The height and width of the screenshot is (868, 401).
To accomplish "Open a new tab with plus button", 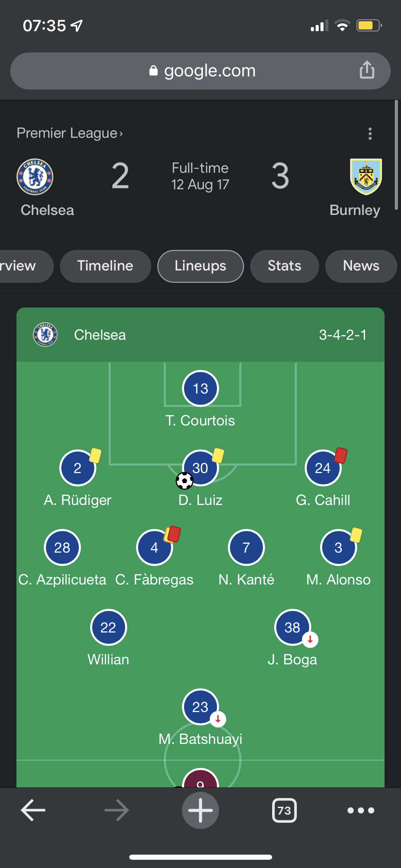I will click(x=200, y=810).
